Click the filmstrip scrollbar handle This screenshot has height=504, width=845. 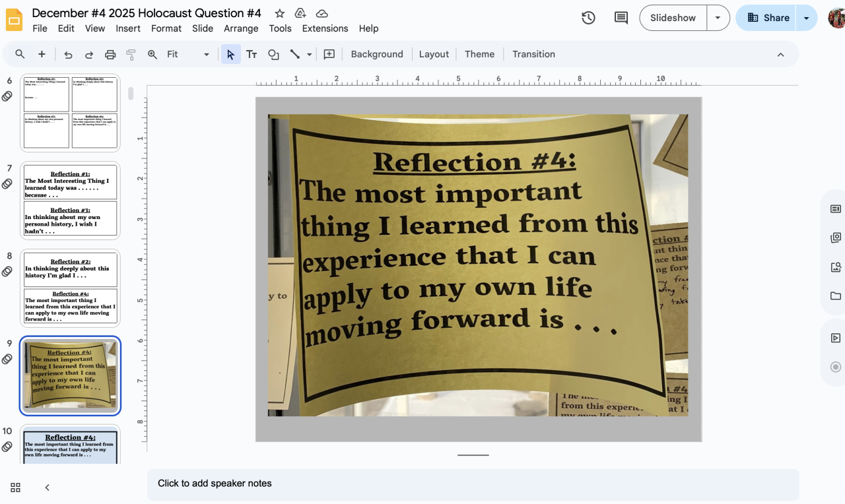coord(131,94)
